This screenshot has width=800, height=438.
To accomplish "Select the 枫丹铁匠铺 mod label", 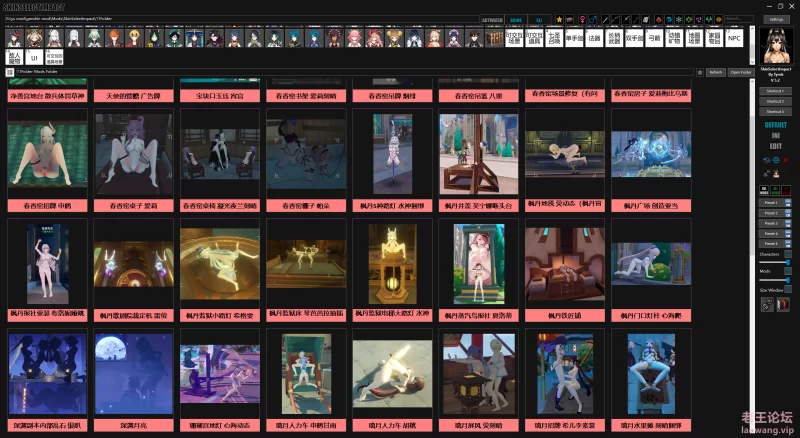I will tap(565, 315).
